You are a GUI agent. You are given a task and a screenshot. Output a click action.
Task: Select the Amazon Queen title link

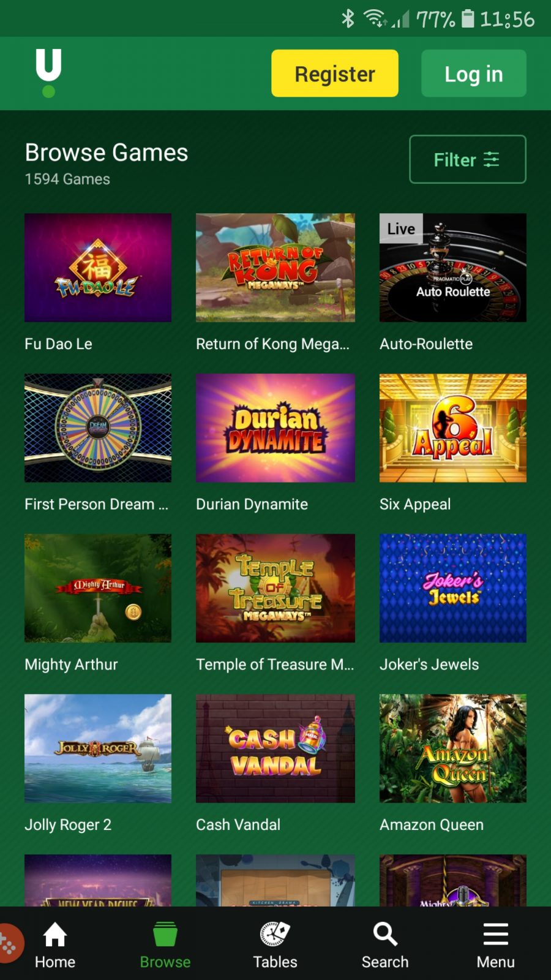[x=432, y=825]
